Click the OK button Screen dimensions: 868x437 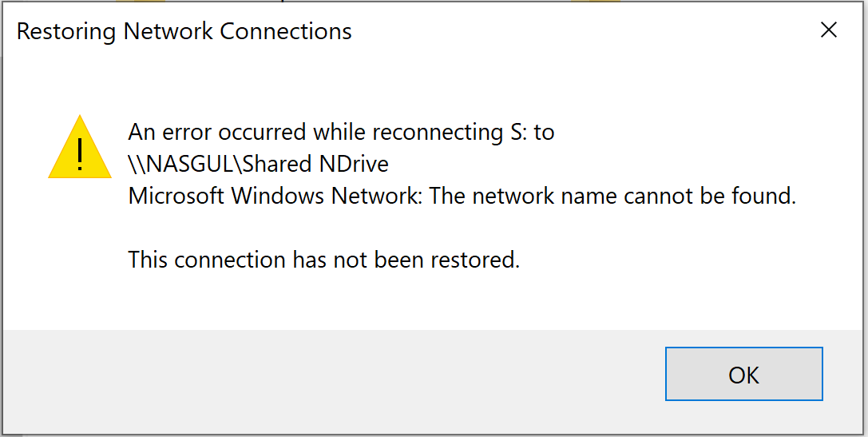744,374
